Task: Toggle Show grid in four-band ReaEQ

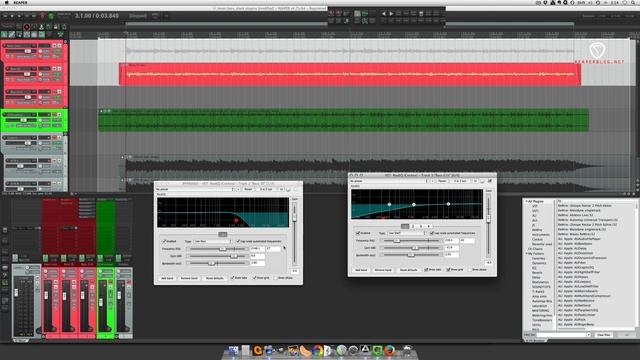Action: pos(448,269)
